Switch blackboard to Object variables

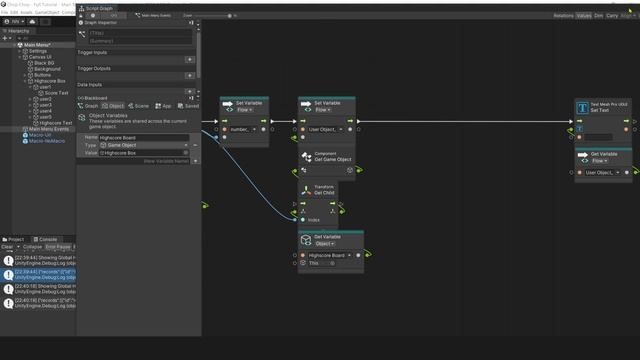[x=113, y=106]
